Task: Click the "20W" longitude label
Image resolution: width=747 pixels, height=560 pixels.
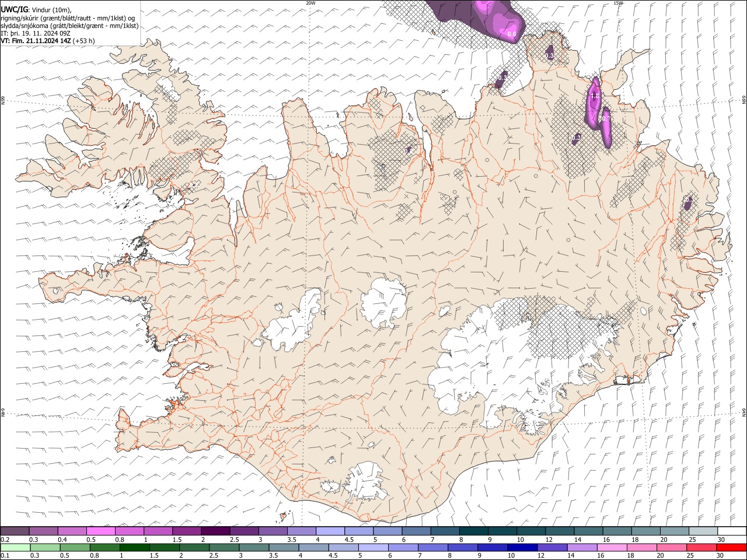Action: click(311, 3)
